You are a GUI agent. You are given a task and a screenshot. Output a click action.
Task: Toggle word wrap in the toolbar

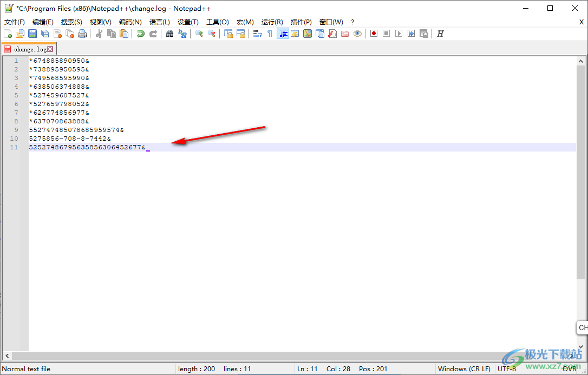pyautogui.click(x=258, y=34)
